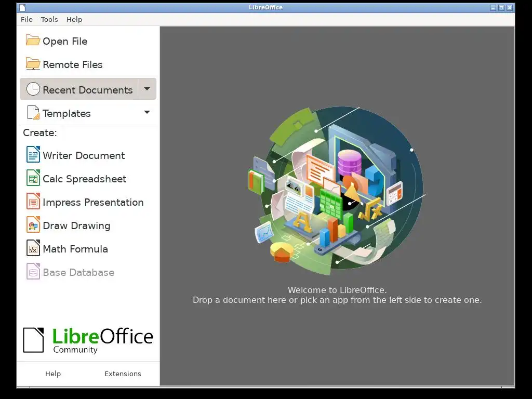The width and height of the screenshot is (532, 399).
Task: Click the Open File folder icon
Action: (33, 41)
